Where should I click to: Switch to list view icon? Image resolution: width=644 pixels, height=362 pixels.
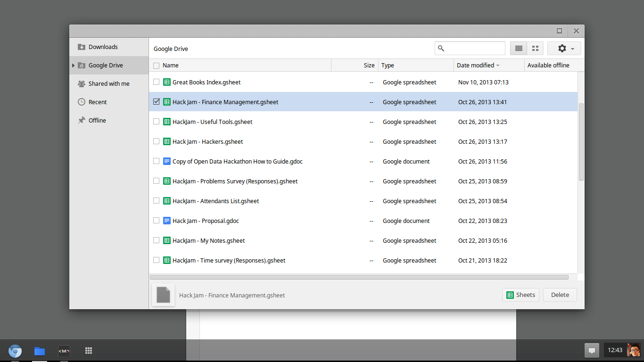tap(519, 49)
